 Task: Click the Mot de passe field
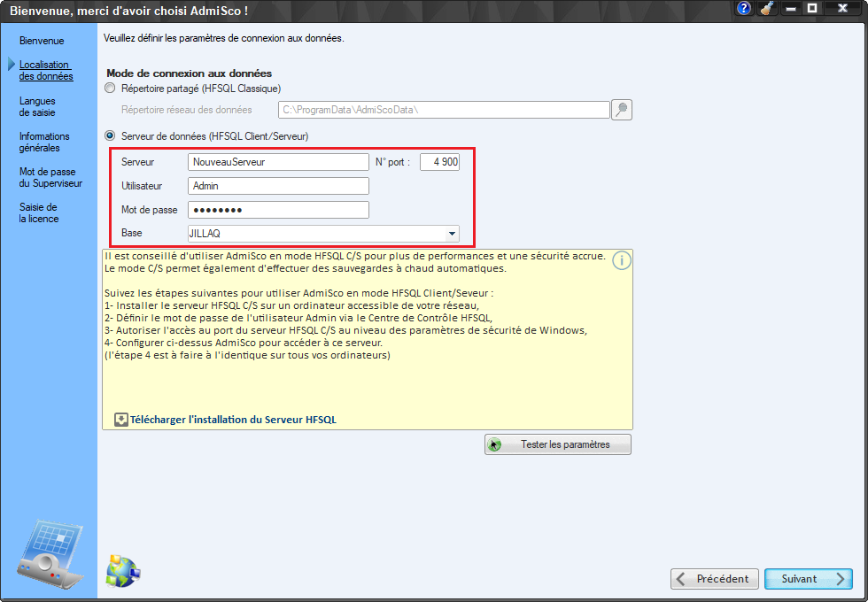click(278, 210)
